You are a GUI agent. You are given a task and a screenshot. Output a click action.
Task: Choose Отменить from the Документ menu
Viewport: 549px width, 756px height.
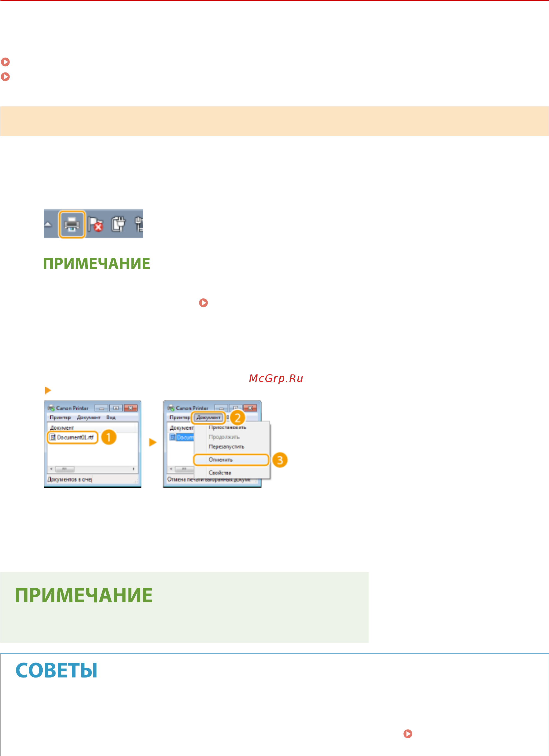(x=221, y=460)
